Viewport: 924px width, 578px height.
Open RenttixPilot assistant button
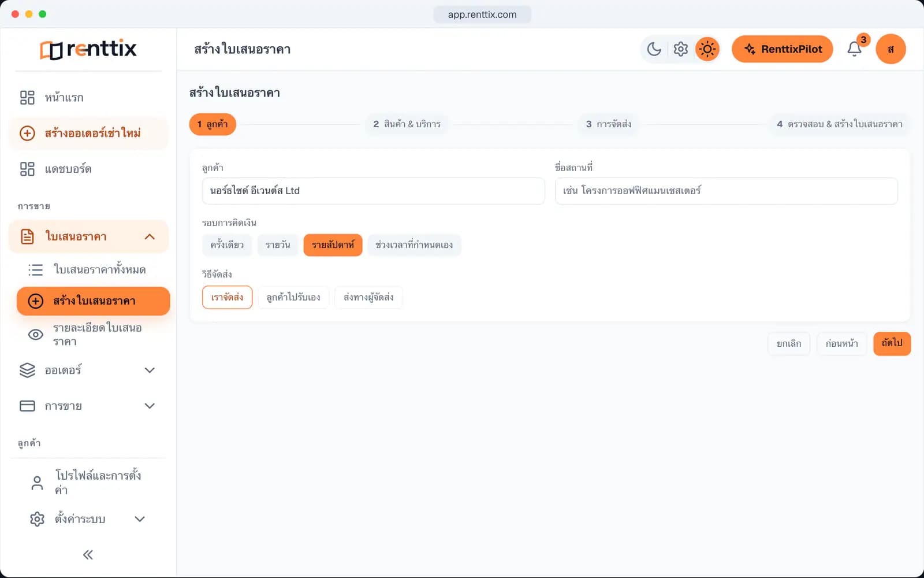783,49
